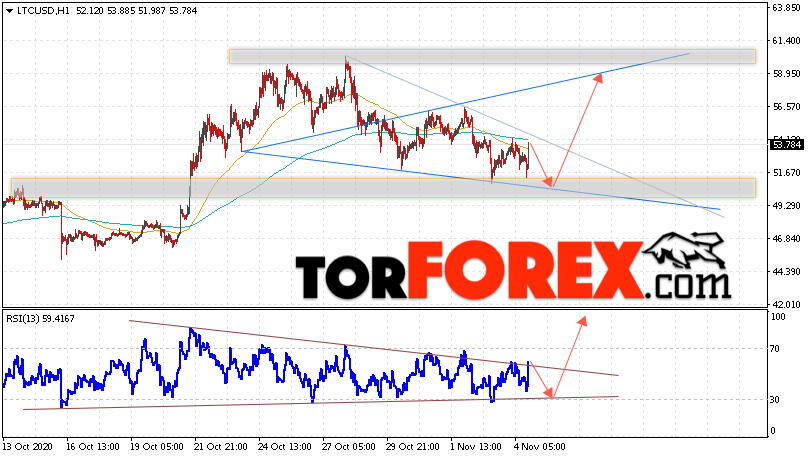The width and height of the screenshot is (808, 458).
Task: Click the 49.290 price axis label
Action: click(x=787, y=206)
